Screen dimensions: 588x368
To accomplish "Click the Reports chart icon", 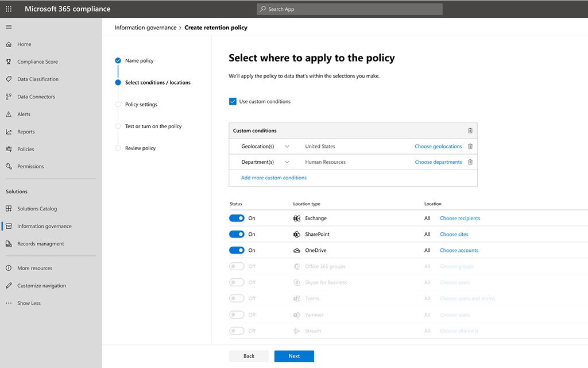I will coord(9,132).
